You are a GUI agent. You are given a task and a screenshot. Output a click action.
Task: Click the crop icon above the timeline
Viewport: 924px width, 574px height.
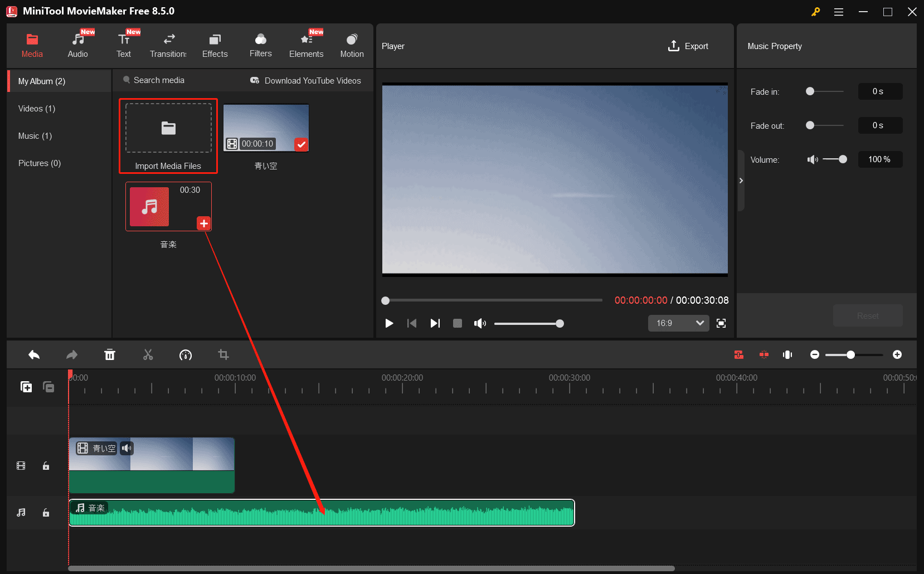223,354
